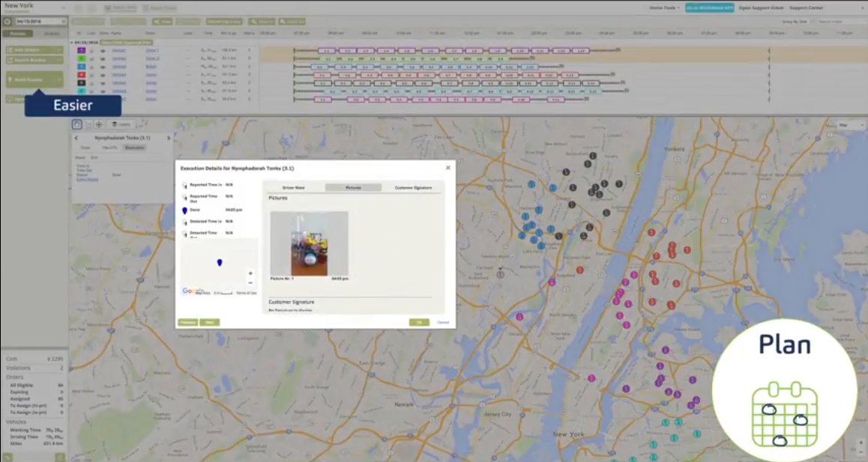Click the Go to WorkWave API button
Image resolution: width=868 pixels, height=462 pixels.
tap(710, 7)
